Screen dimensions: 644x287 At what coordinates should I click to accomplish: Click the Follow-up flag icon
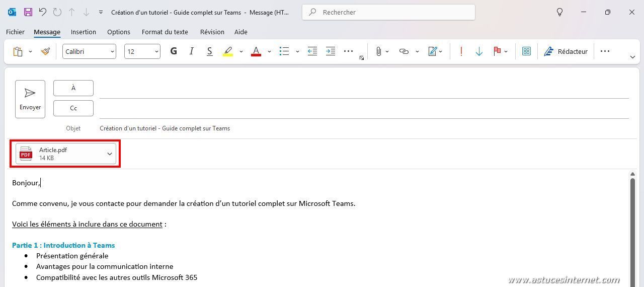tap(497, 51)
